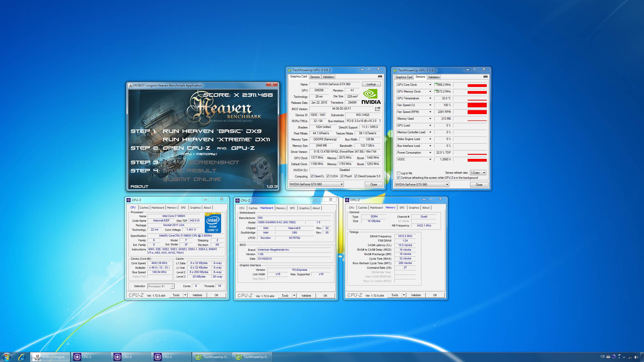
Task: Open Tools dropdown arrow in CPU-Z CPU window
Action: [x=185, y=295]
